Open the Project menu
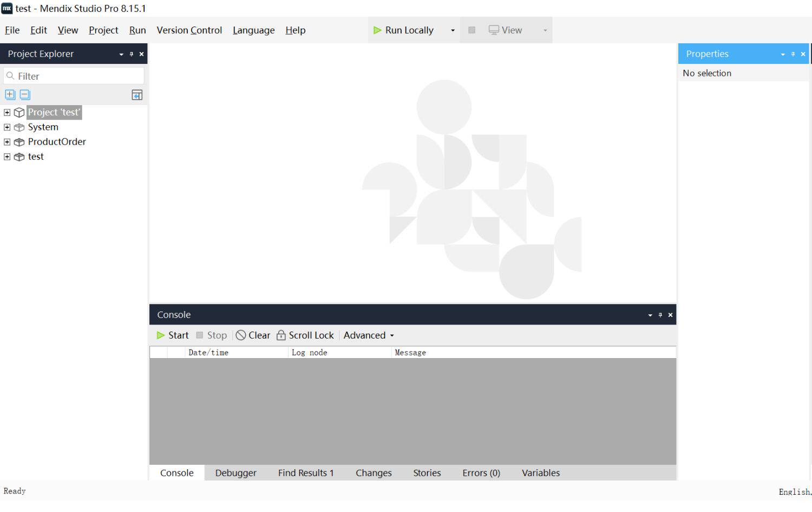812x512 pixels. click(x=103, y=30)
